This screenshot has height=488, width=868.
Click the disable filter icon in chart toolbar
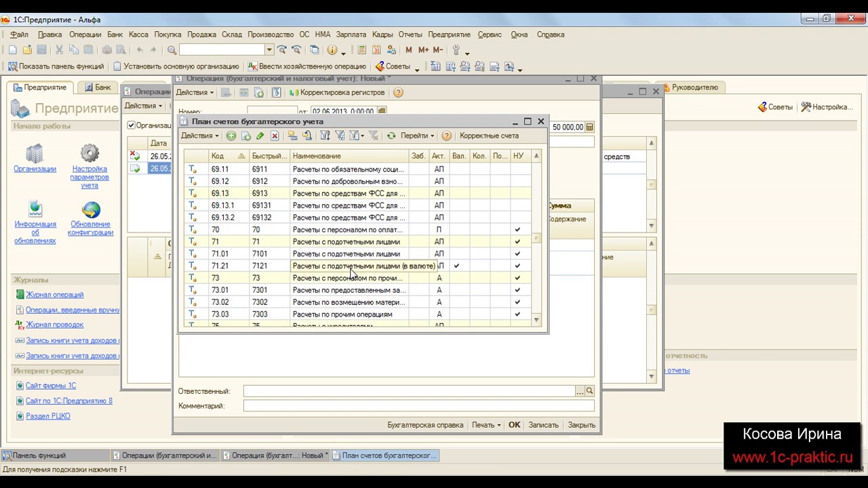pos(373,136)
